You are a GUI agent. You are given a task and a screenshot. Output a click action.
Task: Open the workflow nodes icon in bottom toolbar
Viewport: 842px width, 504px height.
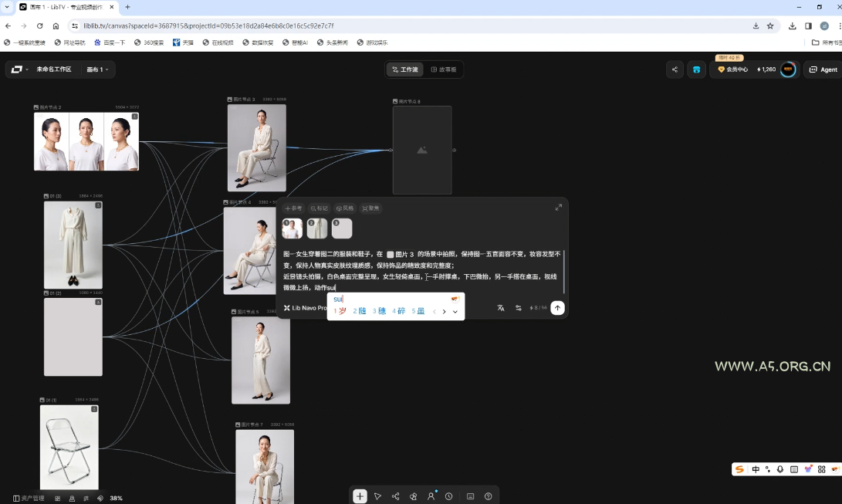[x=396, y=496]
